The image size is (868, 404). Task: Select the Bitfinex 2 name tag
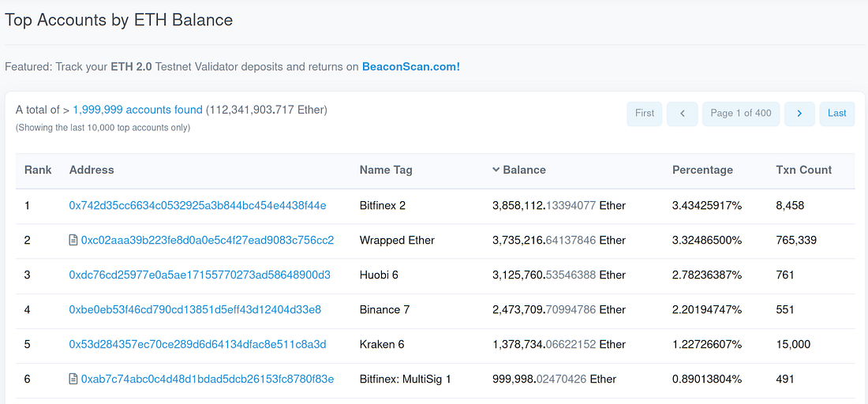coord(383,206)
